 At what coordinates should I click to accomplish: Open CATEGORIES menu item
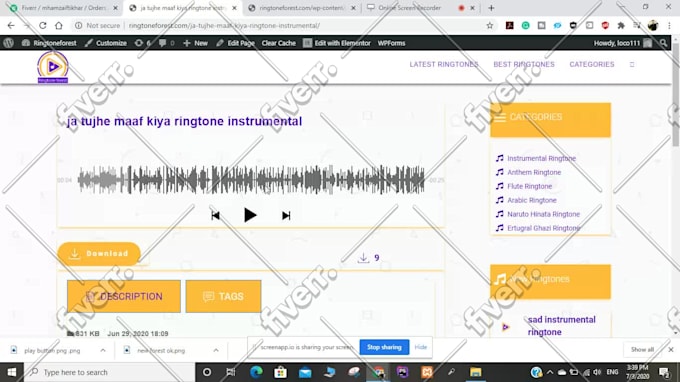point(592,64)
